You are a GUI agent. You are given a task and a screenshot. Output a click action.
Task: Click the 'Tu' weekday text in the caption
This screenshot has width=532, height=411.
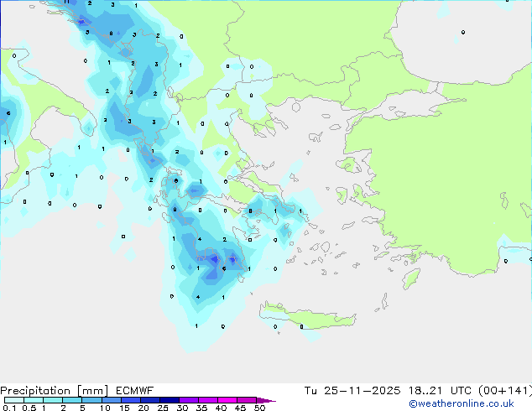tap(310, 391)
